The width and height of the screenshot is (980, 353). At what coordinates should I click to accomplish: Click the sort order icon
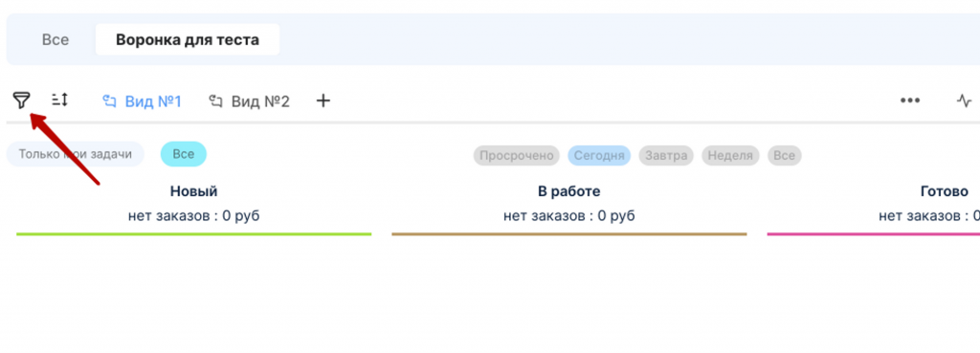60,99
